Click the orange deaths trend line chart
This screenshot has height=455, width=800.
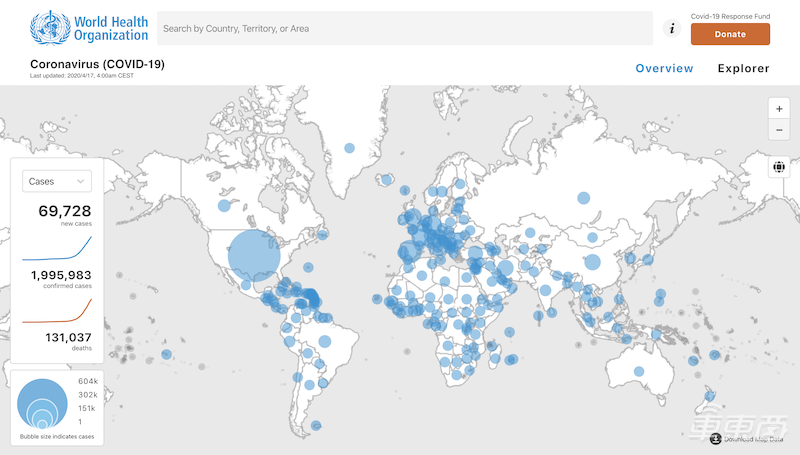click(57, 309)
